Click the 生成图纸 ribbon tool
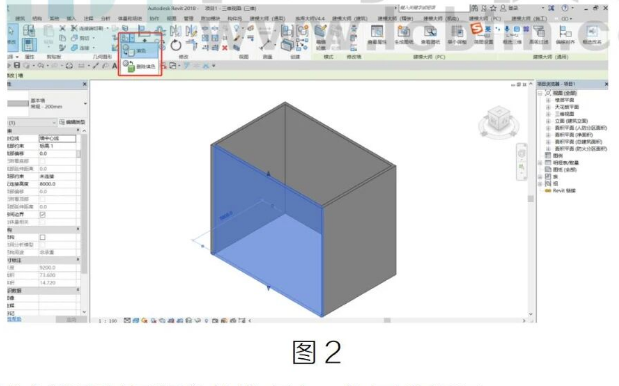 click(x=403, y=35)
